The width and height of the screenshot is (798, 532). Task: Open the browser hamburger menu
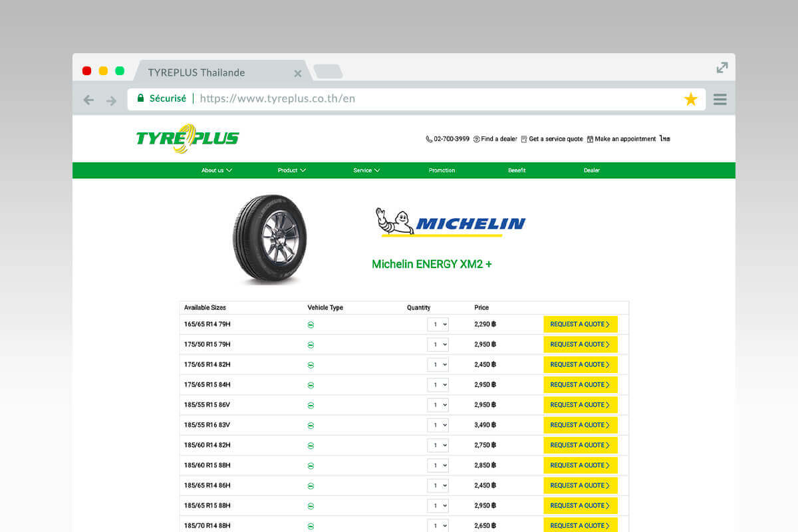pyautogui.click(x=720, y=99)
